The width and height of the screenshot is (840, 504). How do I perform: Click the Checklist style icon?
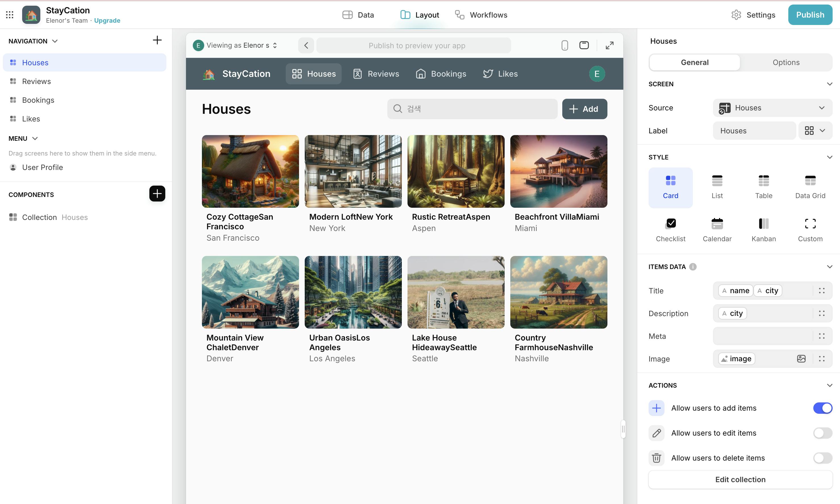pos(670,224)
